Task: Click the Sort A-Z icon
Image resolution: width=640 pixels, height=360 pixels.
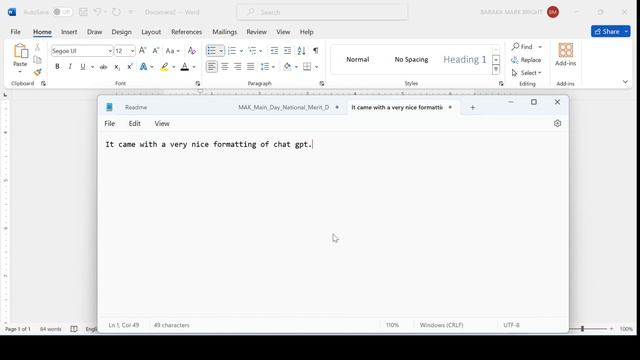Action: tap(301, 51)
